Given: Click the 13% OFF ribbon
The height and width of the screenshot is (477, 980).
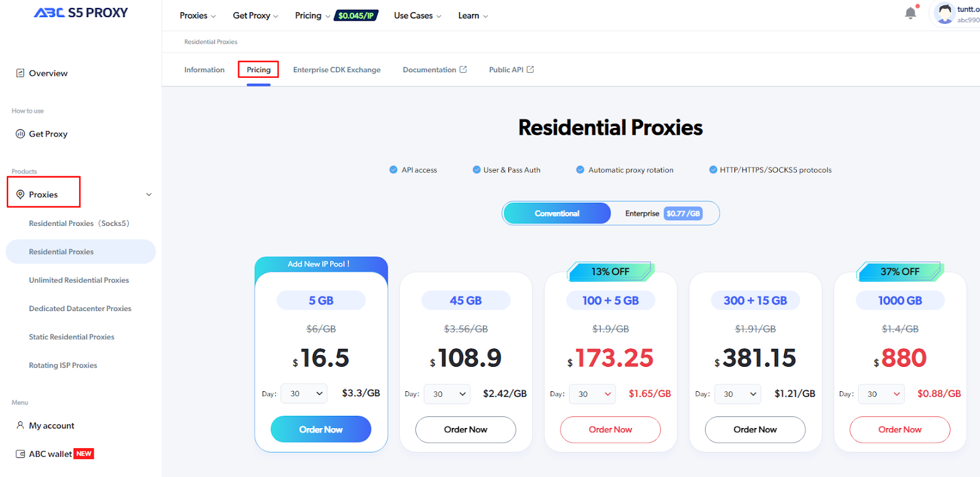Looking at the screenshot, I should coord(611,271).
